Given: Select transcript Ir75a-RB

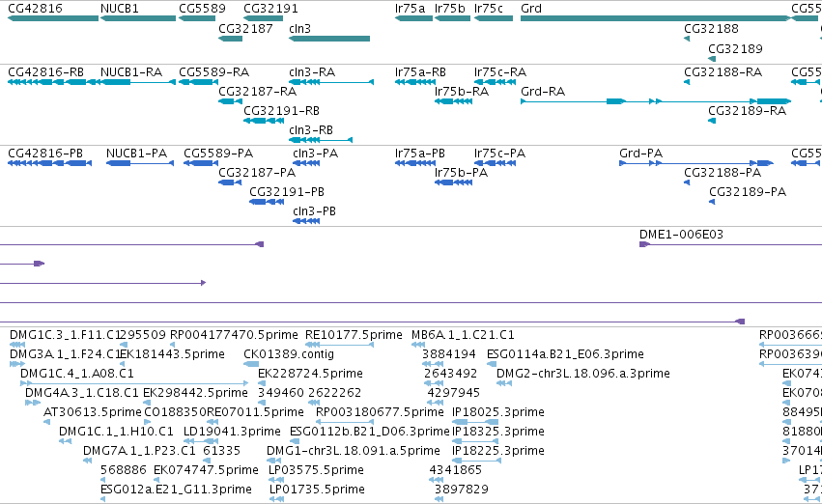Looking at the screenshot, I should (415, 82).
